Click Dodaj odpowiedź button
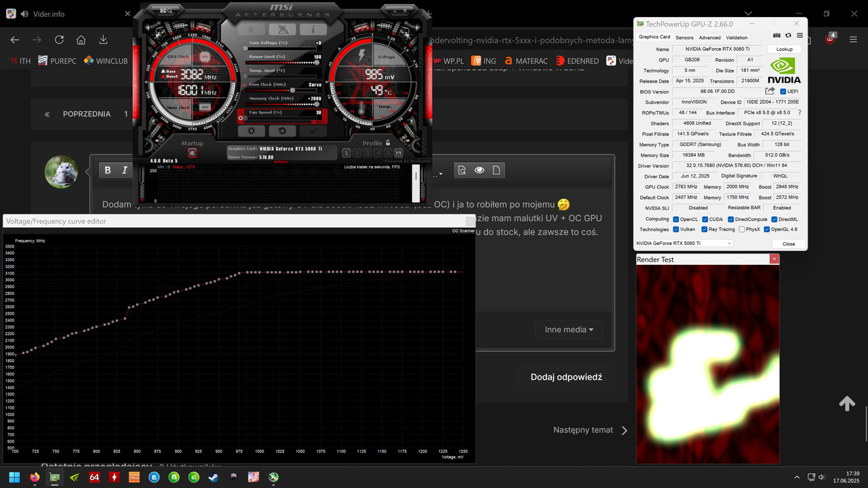The width and height of the screenshot is (868, 488). [x=566, y=377]
